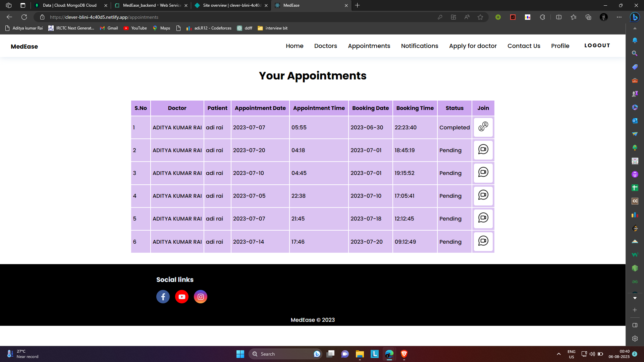The image size is (644, 362).
Task: Open volume control in system tray
Action: point(592,354)
